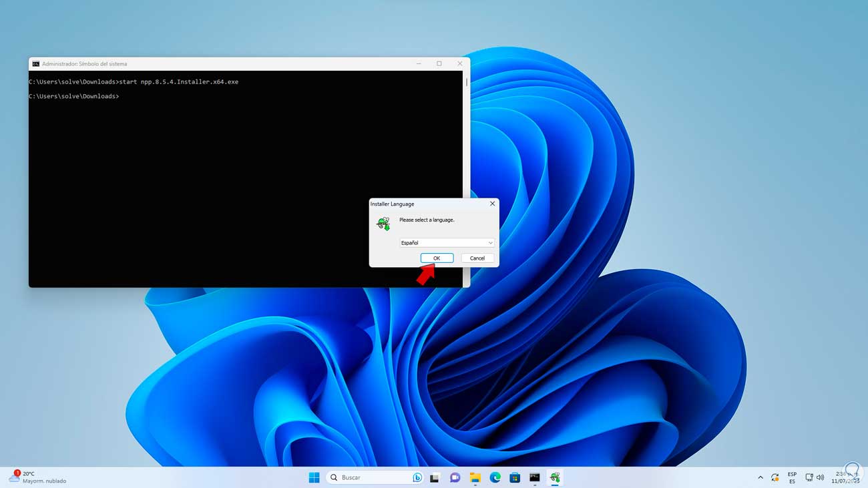
Task: Click the Buscar taskbar search box
Action: pos(376,477)
